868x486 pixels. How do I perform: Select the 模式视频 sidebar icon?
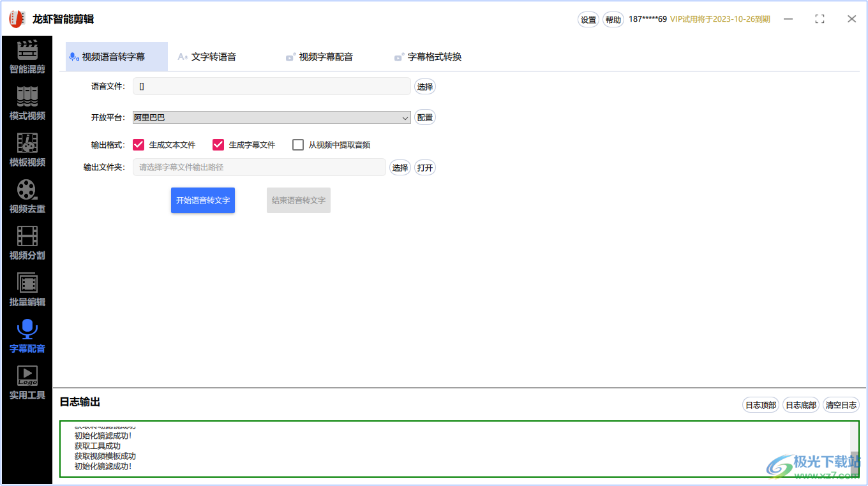[x=27, y=97]
